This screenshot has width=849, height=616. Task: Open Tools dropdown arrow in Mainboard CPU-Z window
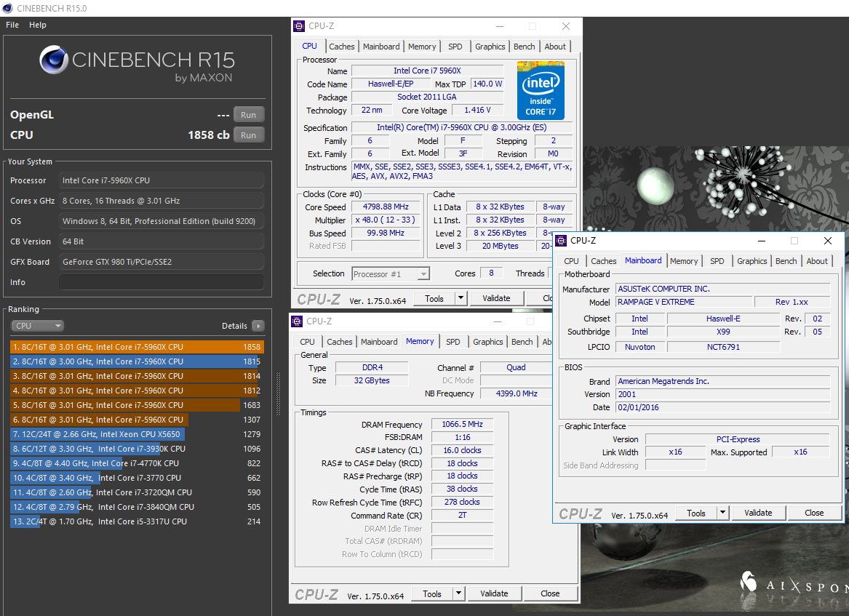click(x=722, y=513)
